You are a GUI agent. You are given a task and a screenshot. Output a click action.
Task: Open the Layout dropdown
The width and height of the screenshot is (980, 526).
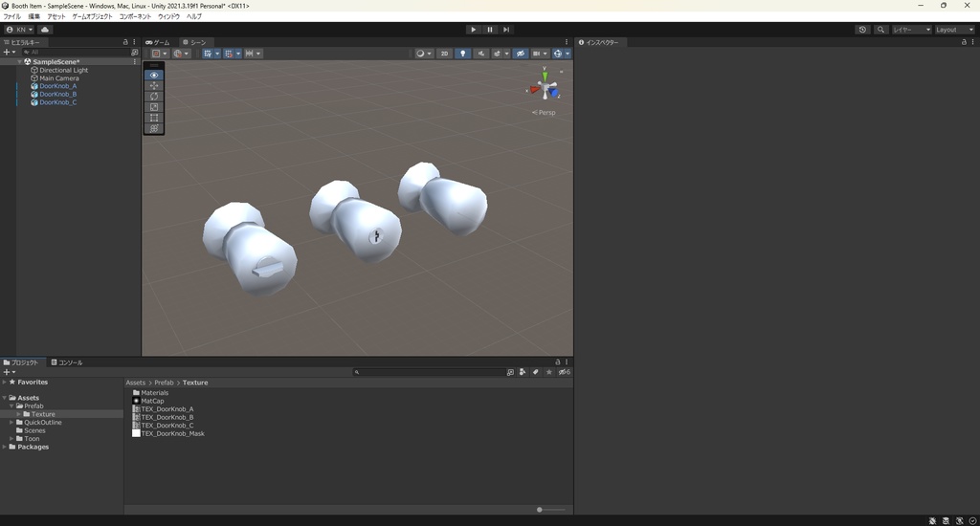[x=954, y=30]
